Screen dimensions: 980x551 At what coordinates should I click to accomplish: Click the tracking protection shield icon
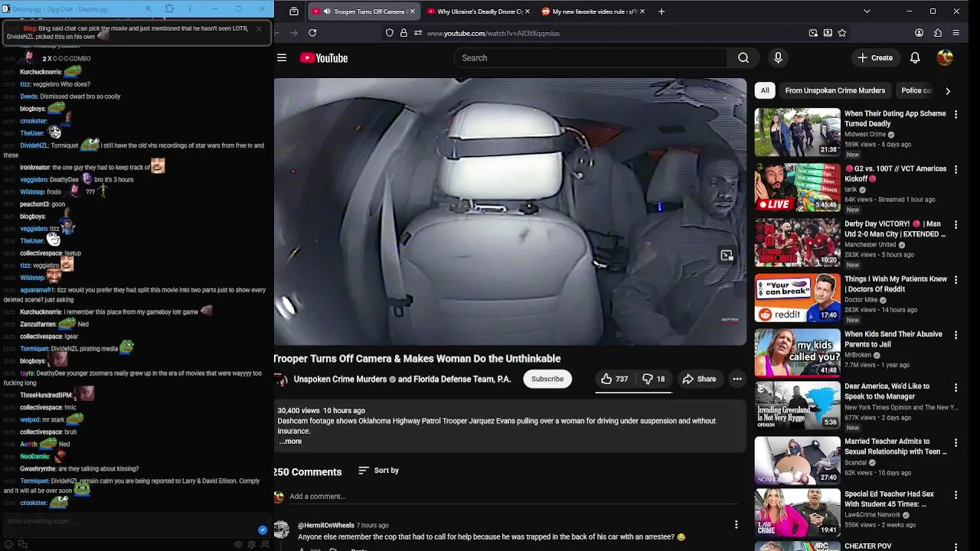pyautogui.click(x=390, y=33)
